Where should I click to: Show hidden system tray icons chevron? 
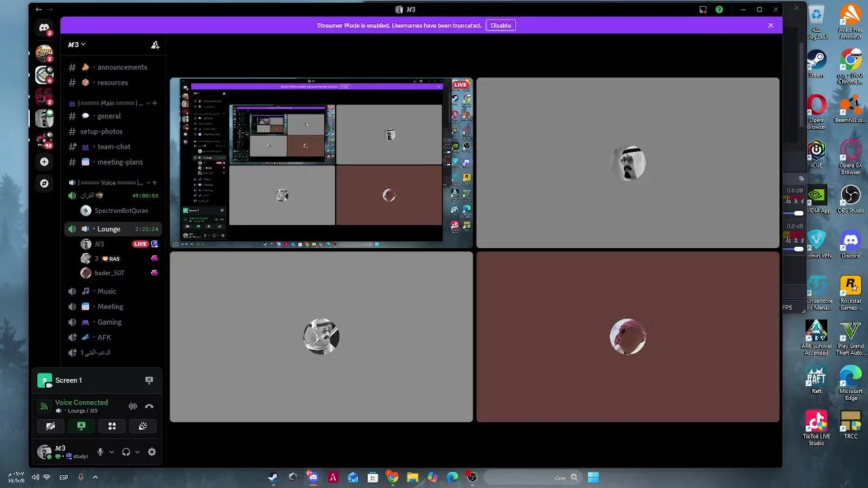(95, 477)
